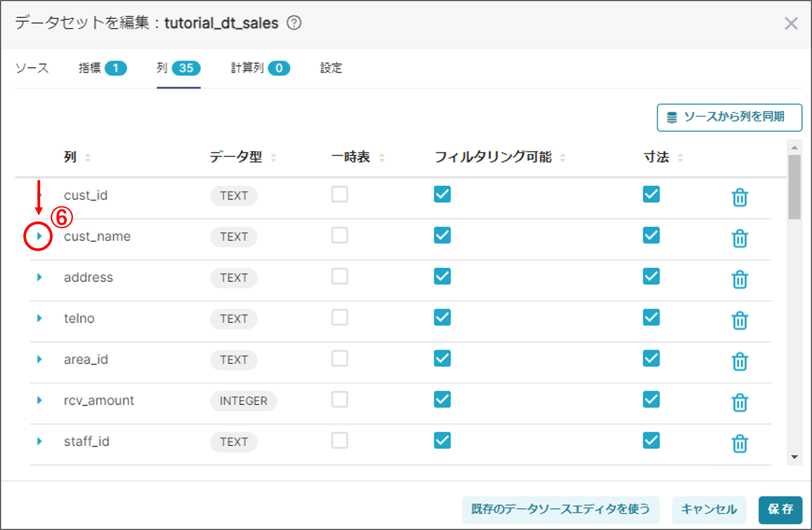This screenshot has height=530, width=812.
Task: Click the telno column name
Action: (79, 318)
